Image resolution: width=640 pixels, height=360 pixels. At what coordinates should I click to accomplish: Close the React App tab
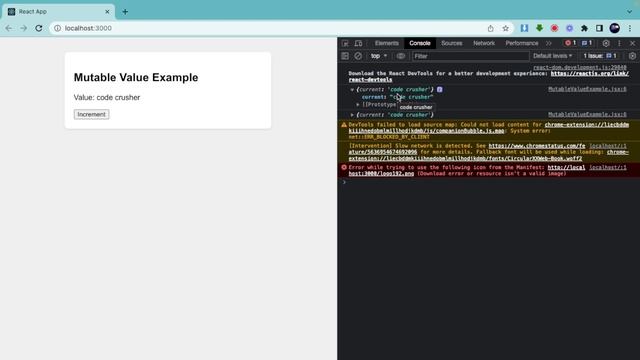[107, 12]
